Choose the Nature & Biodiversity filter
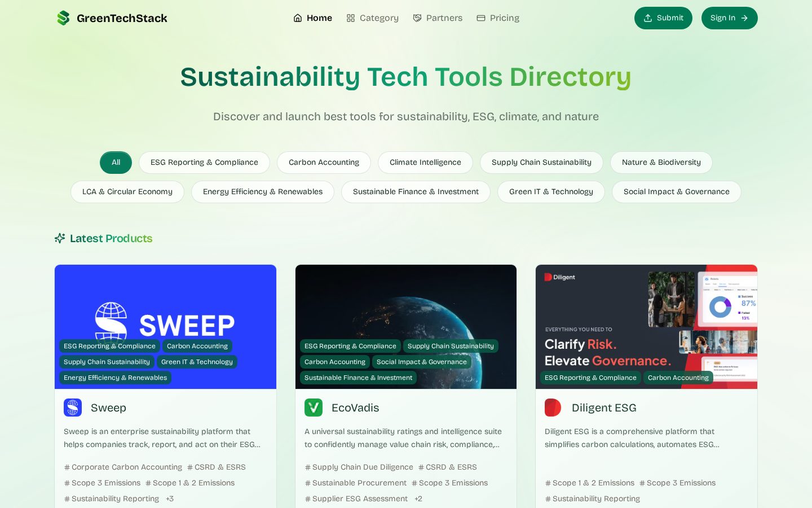 (661, 163)
